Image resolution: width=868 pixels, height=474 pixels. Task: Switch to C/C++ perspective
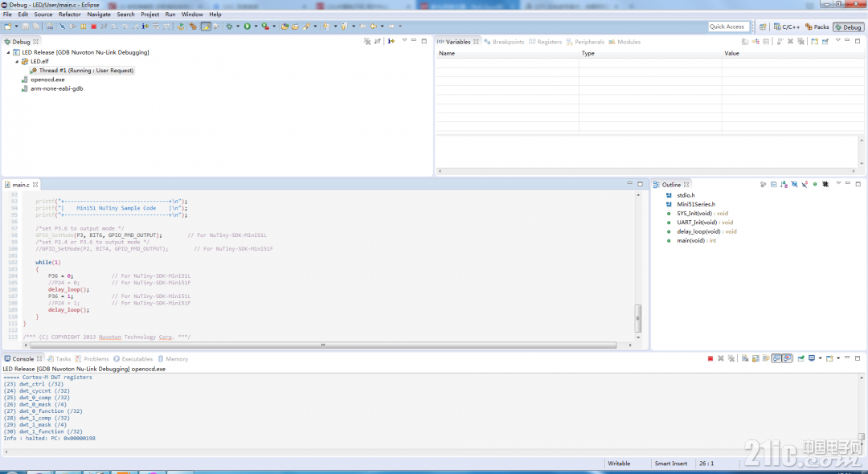(x=787, y=27)
